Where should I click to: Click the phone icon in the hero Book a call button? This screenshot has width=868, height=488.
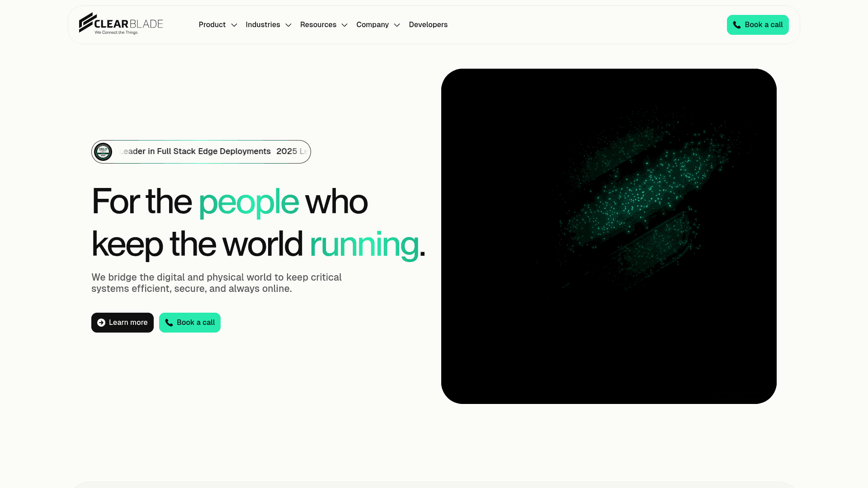pos(169,323)
